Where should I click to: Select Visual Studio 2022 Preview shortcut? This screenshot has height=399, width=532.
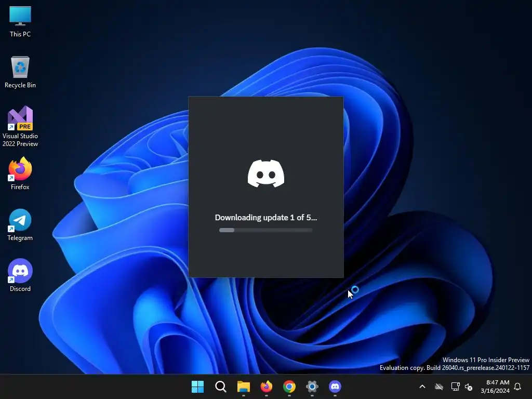pyautogui.click(x=20, y=126)
